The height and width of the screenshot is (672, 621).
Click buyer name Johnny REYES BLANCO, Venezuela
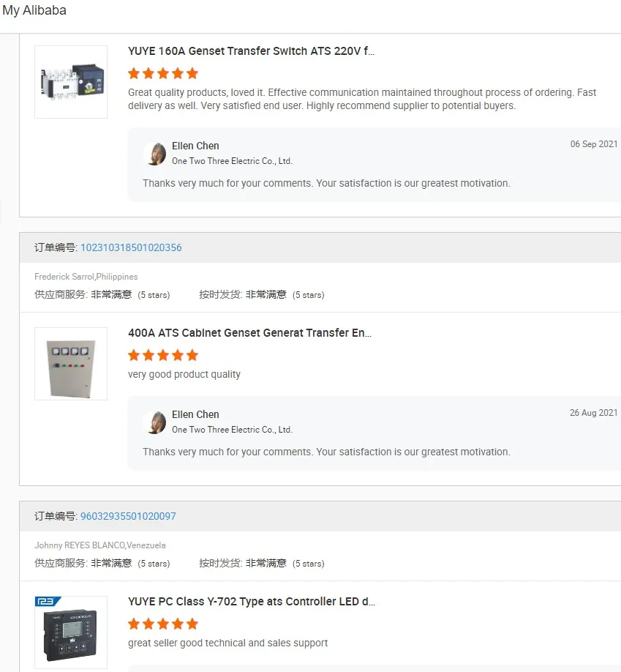coord(100,545)
